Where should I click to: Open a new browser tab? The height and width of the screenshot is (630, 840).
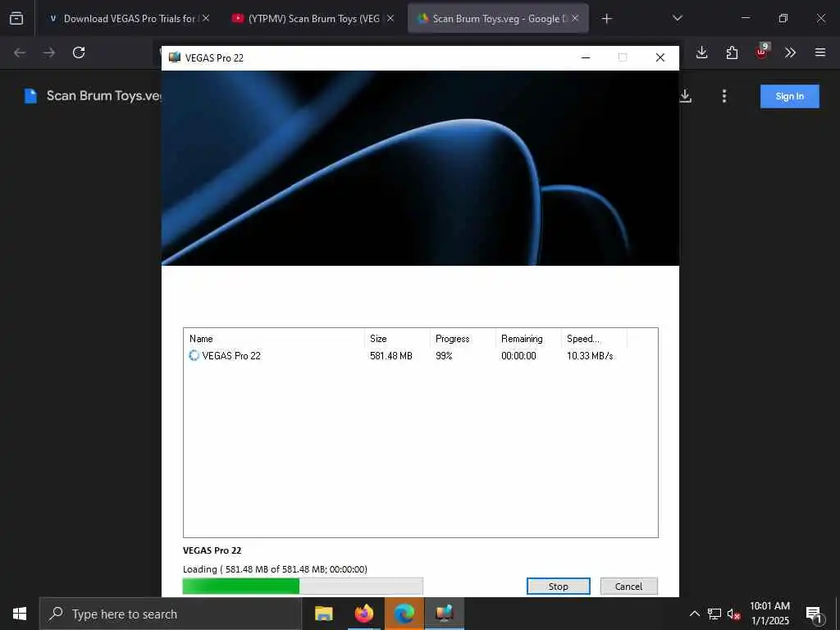[x=606, y=19]
